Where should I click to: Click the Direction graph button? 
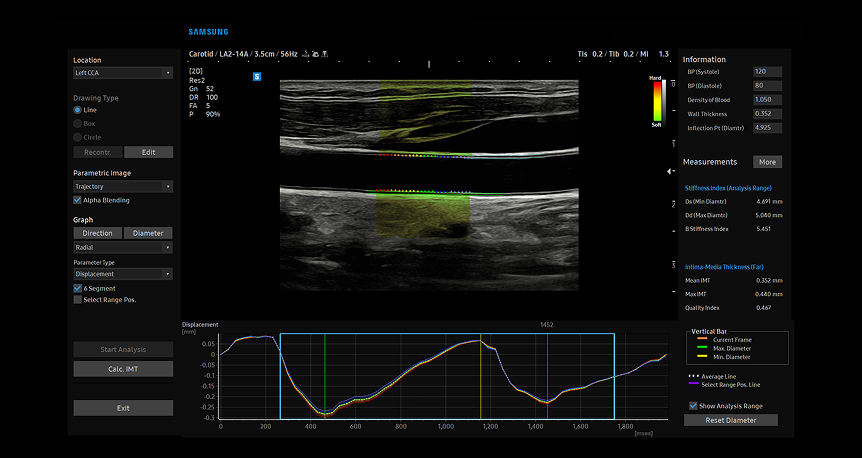[98, 233]
